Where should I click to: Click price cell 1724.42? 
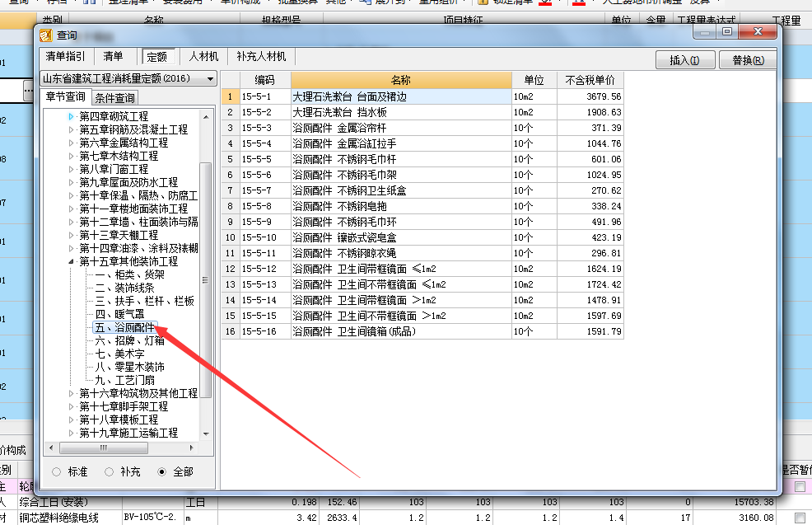590,284
